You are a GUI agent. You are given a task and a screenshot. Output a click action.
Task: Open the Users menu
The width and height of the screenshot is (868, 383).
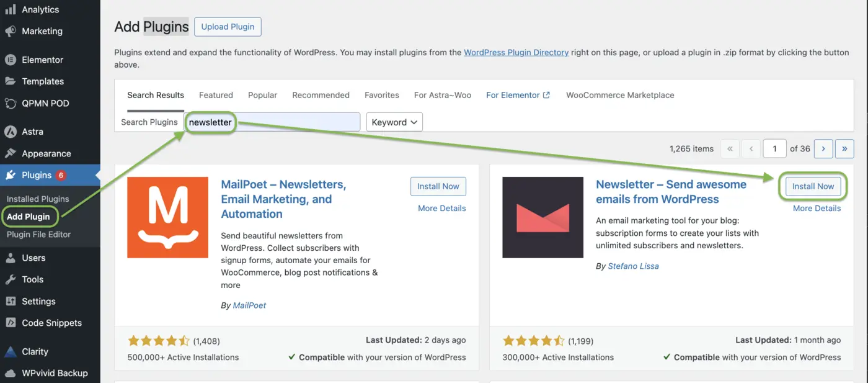coord(35,258)
